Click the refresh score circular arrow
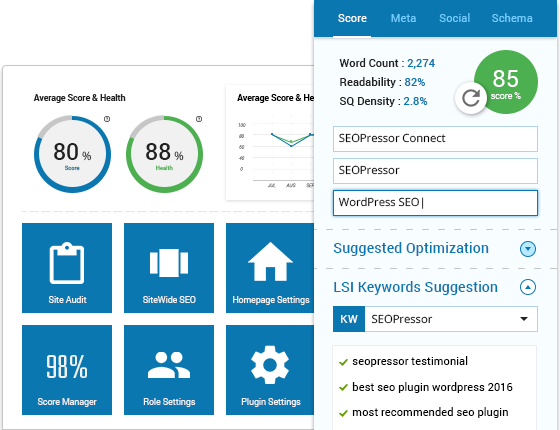Viewport: 560px width, 430px height. coord(471,98)
